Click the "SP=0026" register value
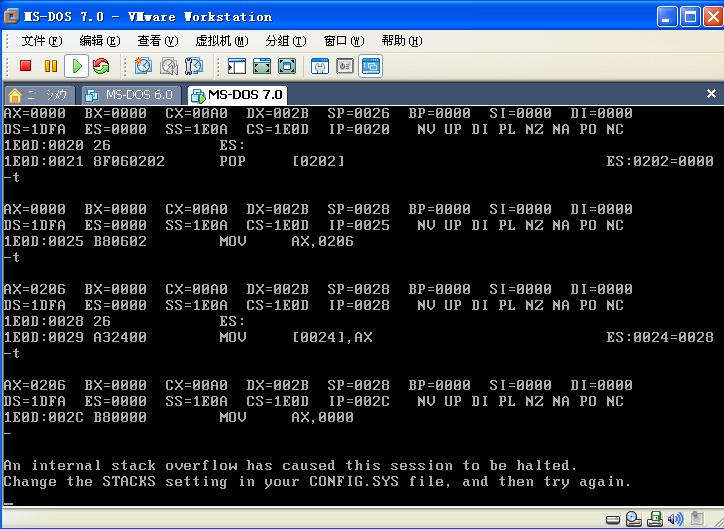Image resolution: width=724 pixels, height=529 pixels. 358,113
